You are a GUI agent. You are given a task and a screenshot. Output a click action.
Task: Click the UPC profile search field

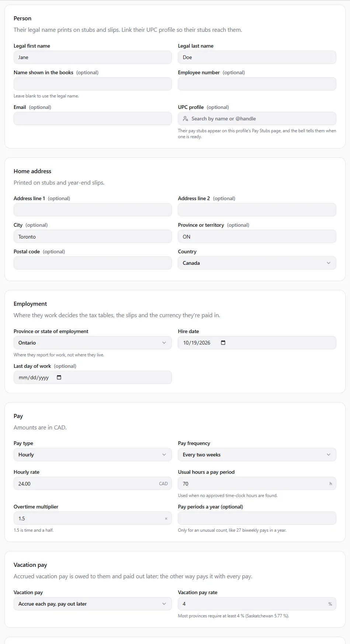[x=257, y=119]
